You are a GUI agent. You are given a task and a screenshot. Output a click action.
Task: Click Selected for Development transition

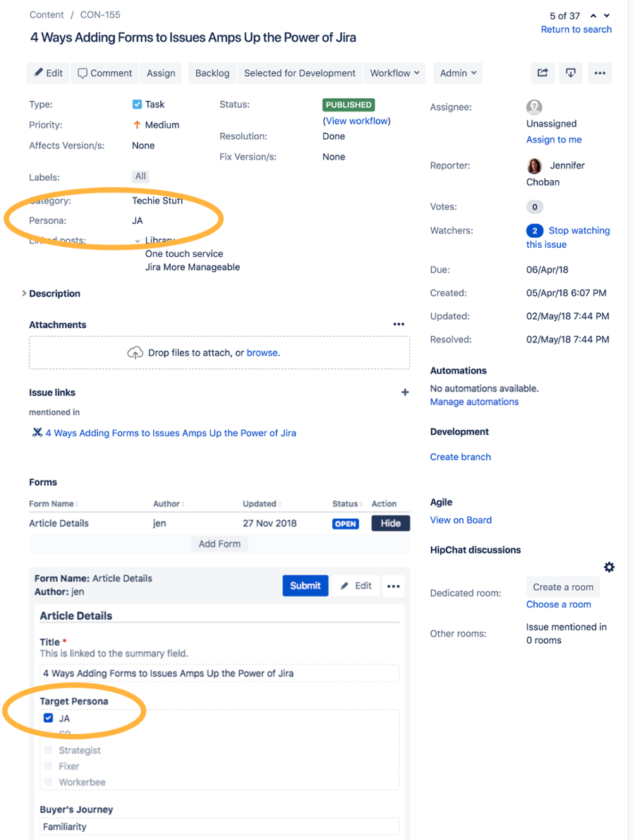pyautogui.click(x=299, y=73)
